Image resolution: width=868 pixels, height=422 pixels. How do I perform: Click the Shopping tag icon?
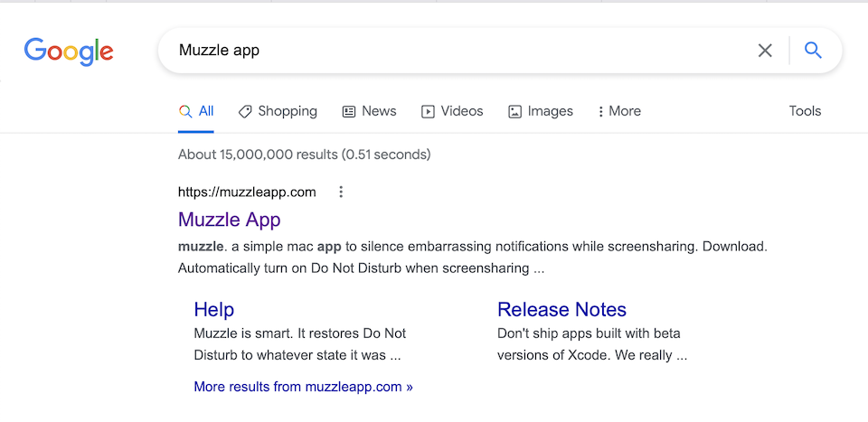click(245, 111)
